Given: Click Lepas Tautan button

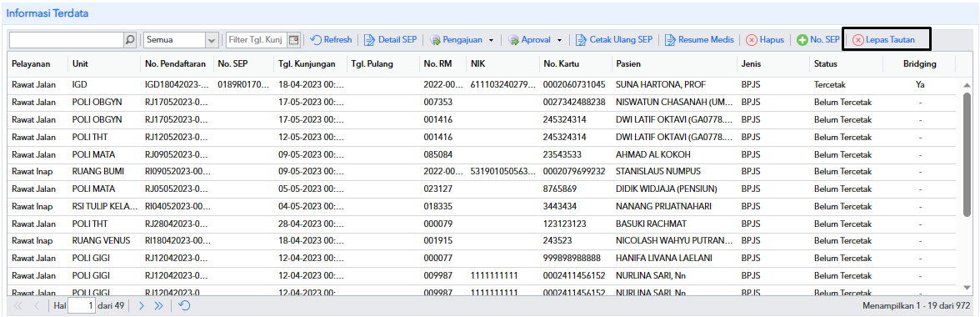Looking at the screenshot, I should 884,39.
